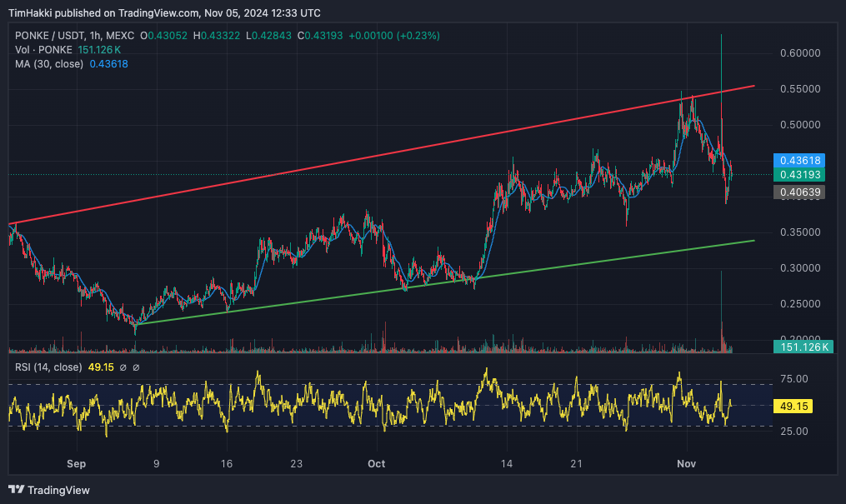The height and width of the screenshot is (504, 846).
Task: Click the blue 0.43618 MA price tag
Action: [798, 160]
